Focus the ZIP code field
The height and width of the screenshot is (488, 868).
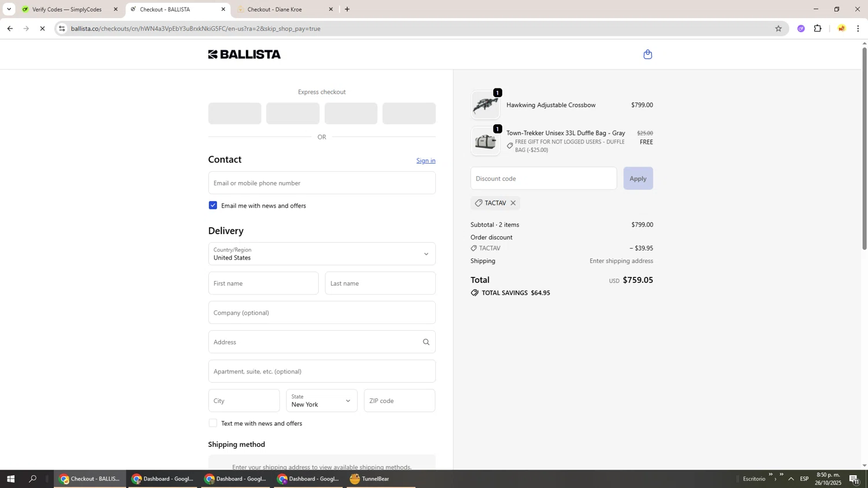pos(399,401)
